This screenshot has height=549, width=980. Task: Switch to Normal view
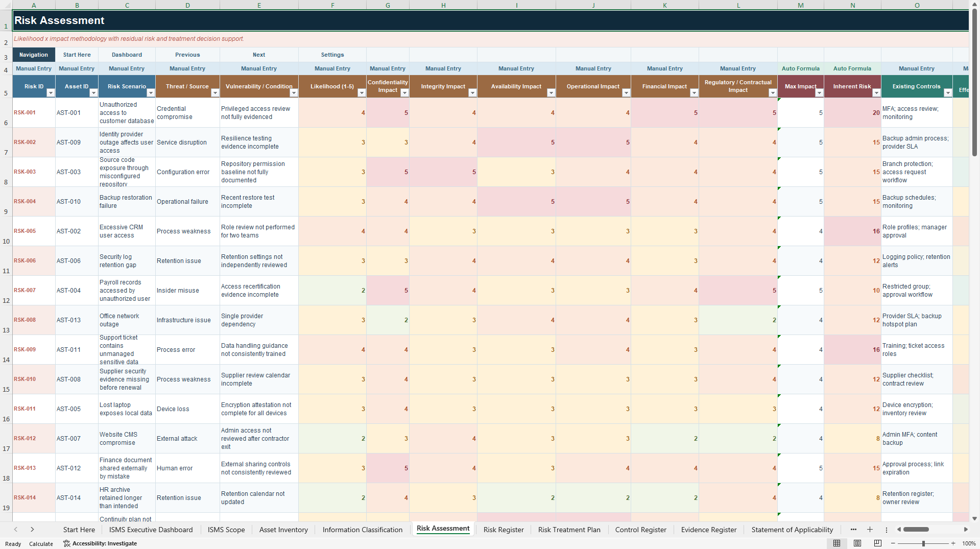(x=836, y=543)
